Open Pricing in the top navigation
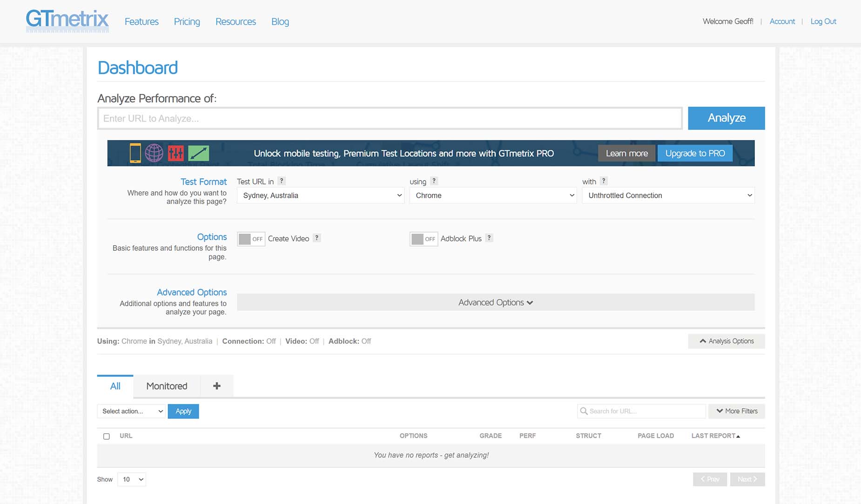This screenshot has width=861, height=504. [x=187, y=21]
